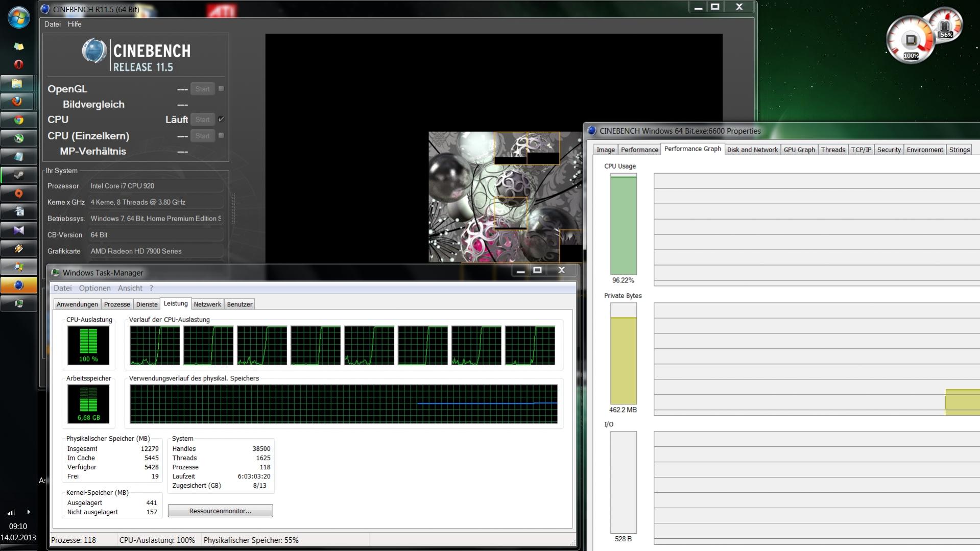Screen dimensions: 980x551
Task: Switch to the Benutzer tab
Action: 240,304
